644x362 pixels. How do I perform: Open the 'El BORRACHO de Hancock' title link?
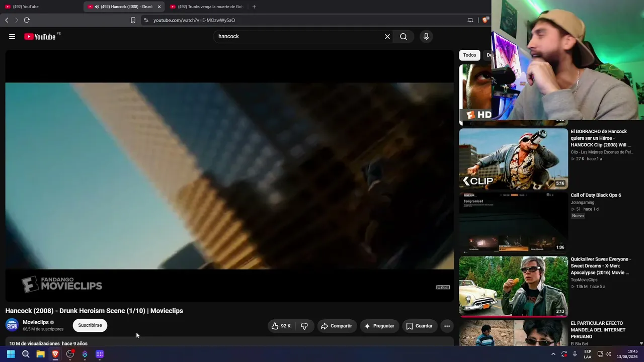(x=601, y=138)
